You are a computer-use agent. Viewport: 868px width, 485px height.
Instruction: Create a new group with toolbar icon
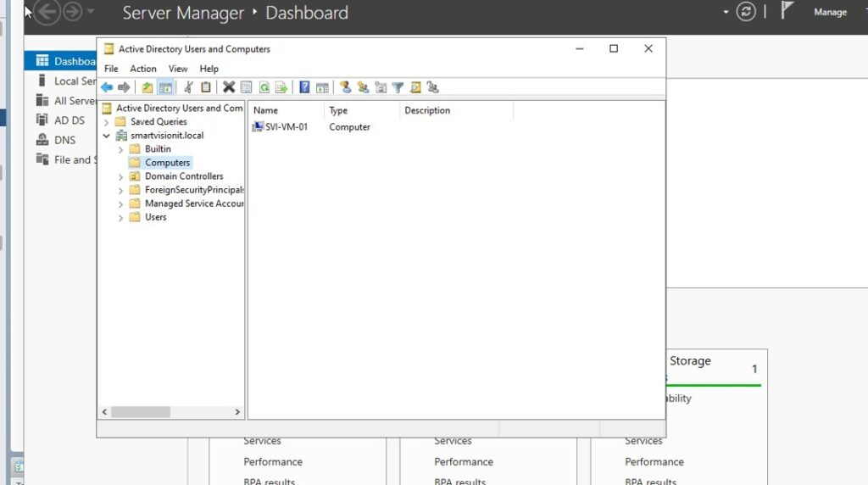click(363, 87)
